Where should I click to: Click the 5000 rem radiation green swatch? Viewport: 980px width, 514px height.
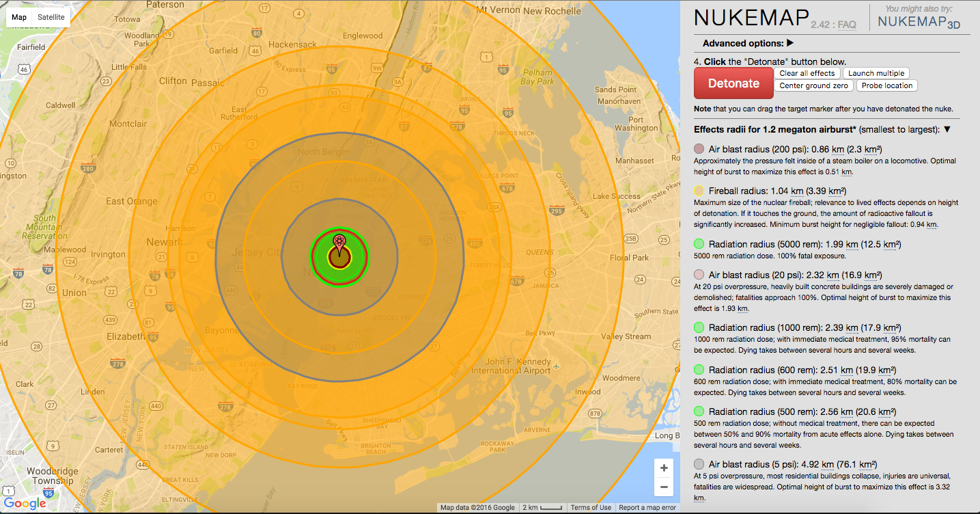click(699, 243)
